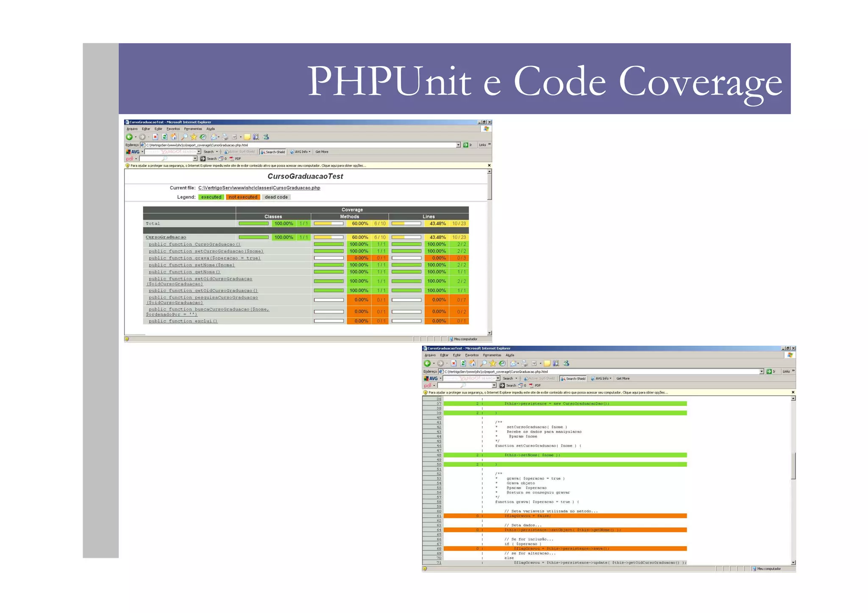Viewport: 868px width, 613px height.
Task: Click Mail icon in upper IE window
Action: 214,137
